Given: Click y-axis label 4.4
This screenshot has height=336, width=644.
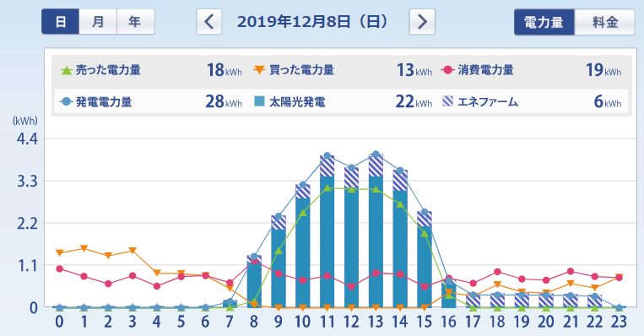Looking at the screenshot, I should [x=27, y=138].
